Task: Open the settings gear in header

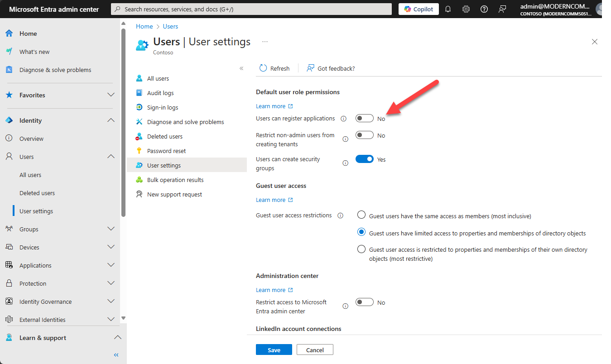Action: (466, 9)
